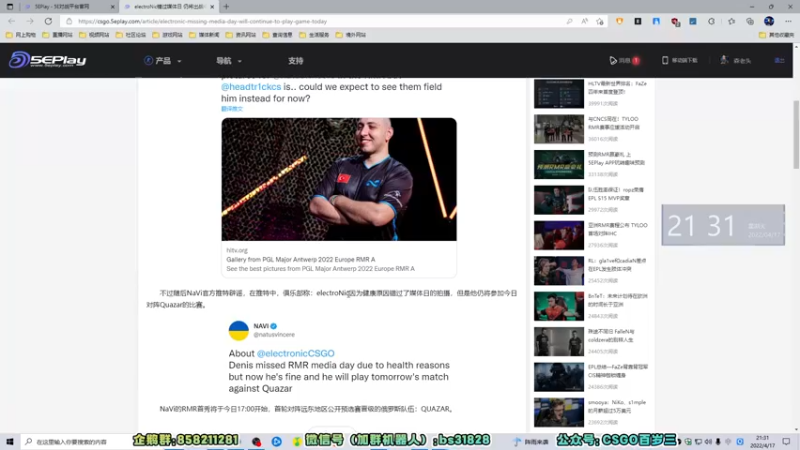Open the third bookmarks folder in favorites bar

point(94,35)
